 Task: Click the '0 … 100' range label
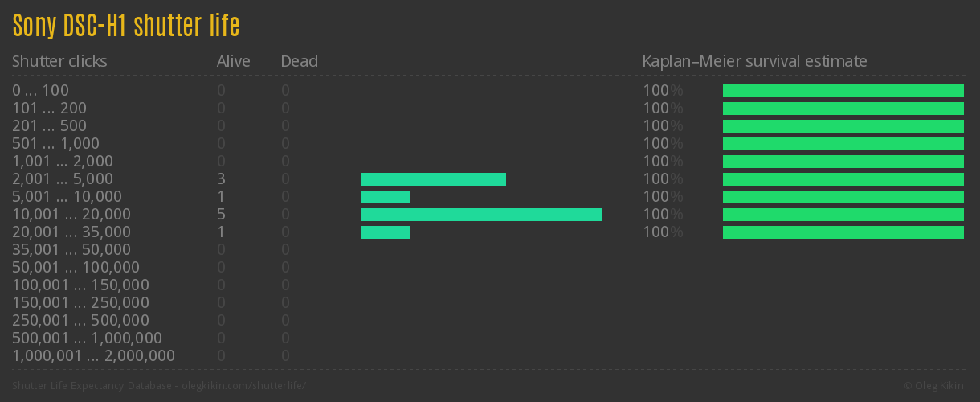pos(40,91)
